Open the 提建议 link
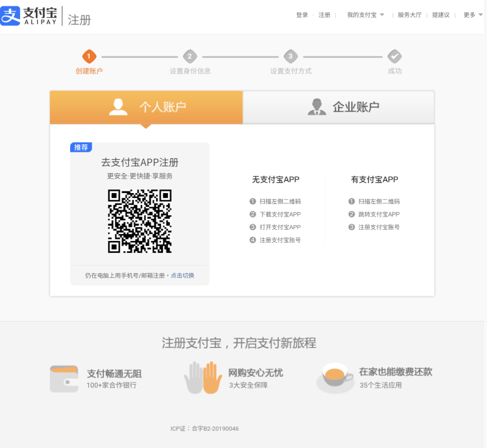The height and width of the screenshot is (448, 487). tap(441, 15)
